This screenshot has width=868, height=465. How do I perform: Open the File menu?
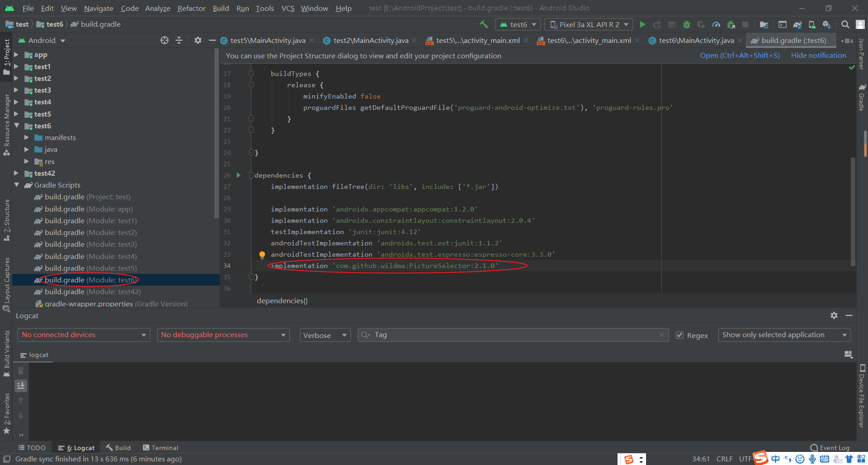[x=28, y=8]
